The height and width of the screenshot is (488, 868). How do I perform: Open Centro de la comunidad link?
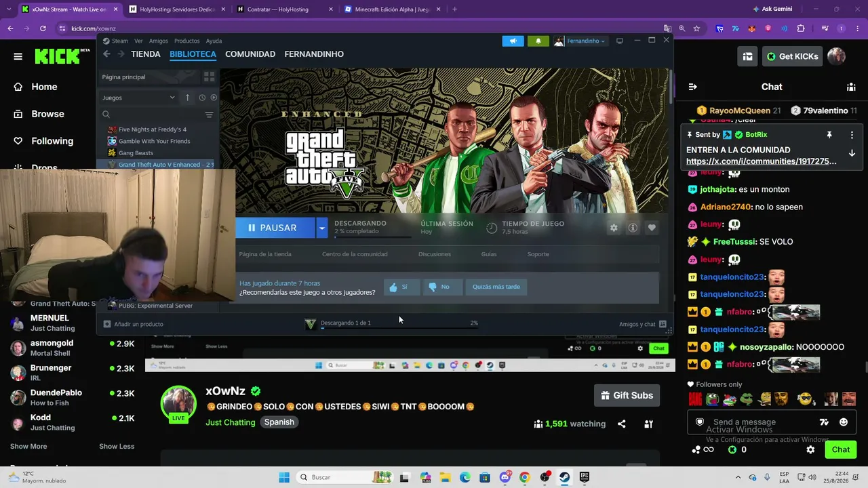(355, 254)
